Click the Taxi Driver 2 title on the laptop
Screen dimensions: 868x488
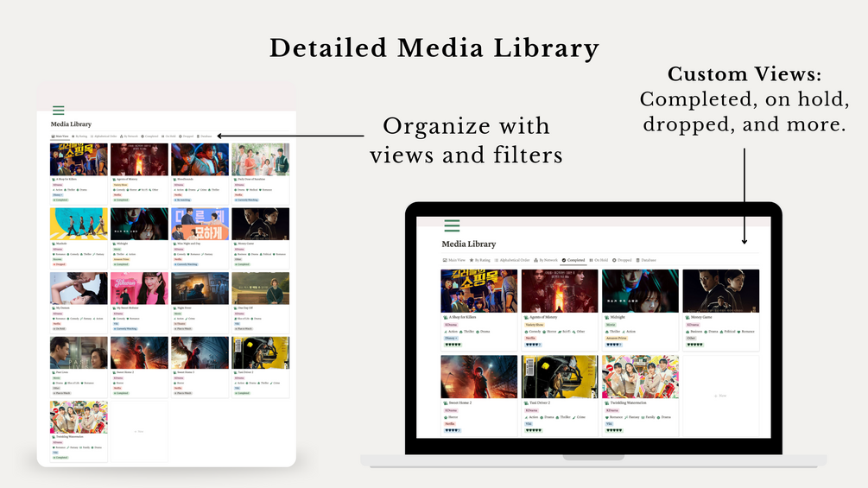(540, 402)
